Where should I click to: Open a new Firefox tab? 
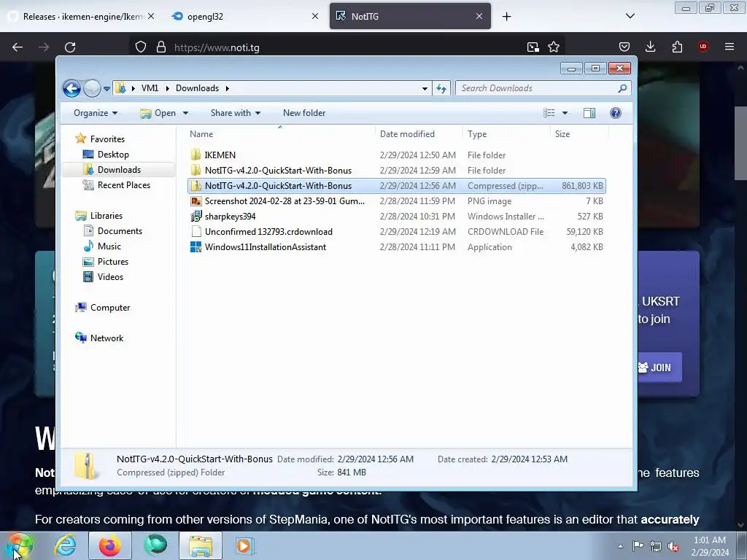[x=506, y=16]
